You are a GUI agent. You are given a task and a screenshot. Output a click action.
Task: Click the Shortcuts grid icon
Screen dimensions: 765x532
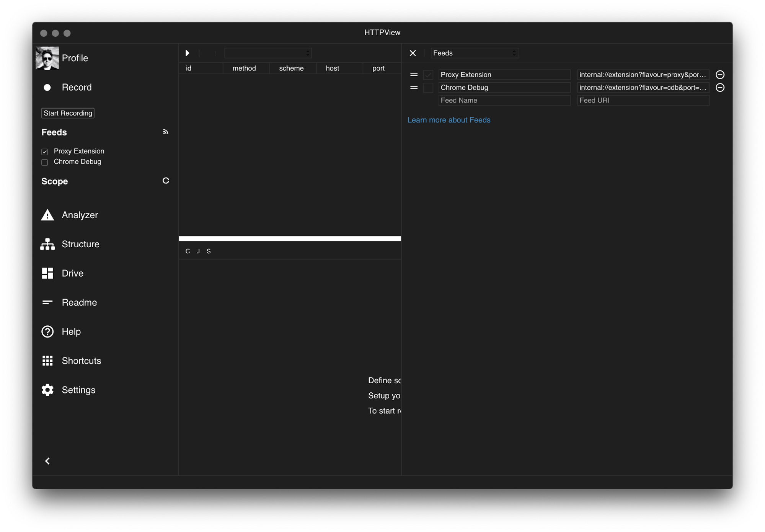[x=47, y=361]
